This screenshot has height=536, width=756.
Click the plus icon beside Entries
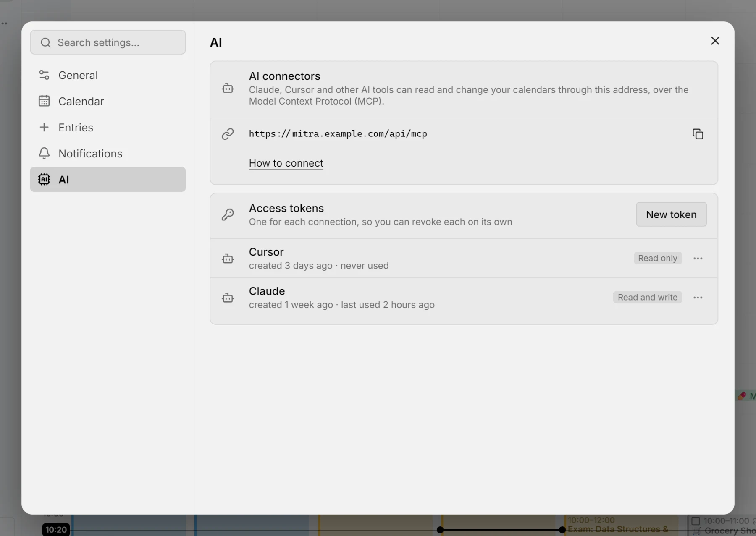pos(44,127)
